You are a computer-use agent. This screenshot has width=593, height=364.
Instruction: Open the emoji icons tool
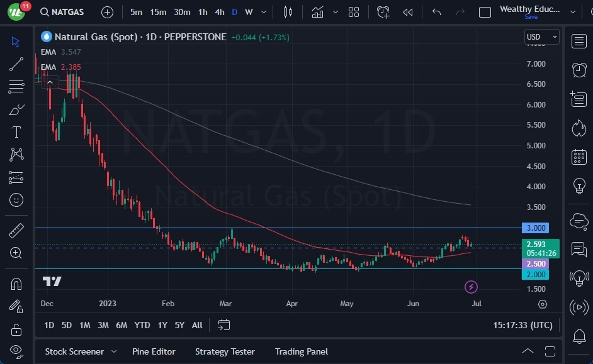point(16,200)
